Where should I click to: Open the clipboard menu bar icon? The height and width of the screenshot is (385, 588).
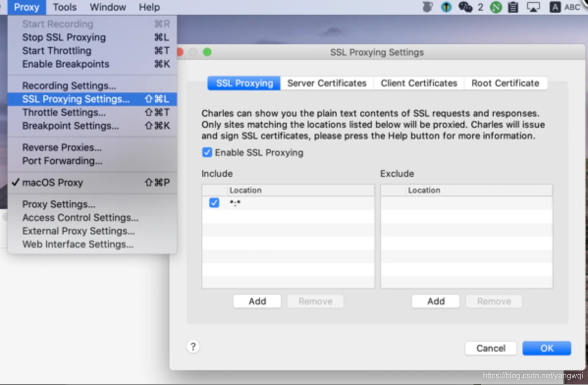[513, 7]
